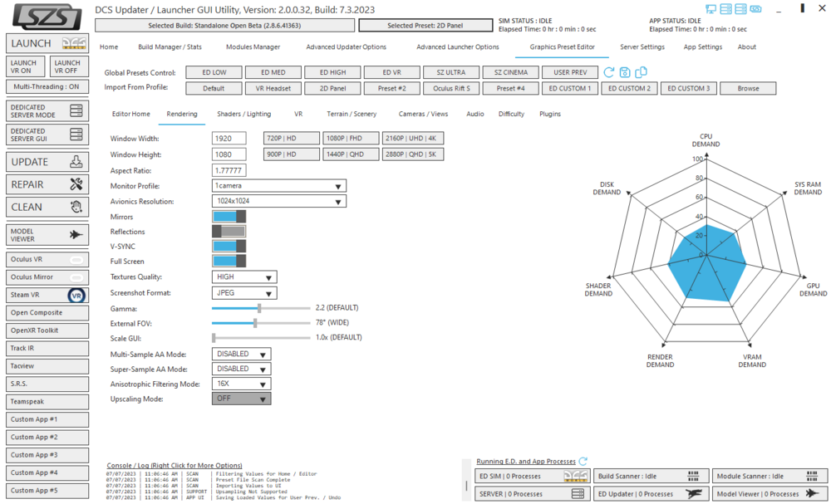Open the Monitor Profile dropdown
The width and height of the screenshot is (831, 504).
278,186
